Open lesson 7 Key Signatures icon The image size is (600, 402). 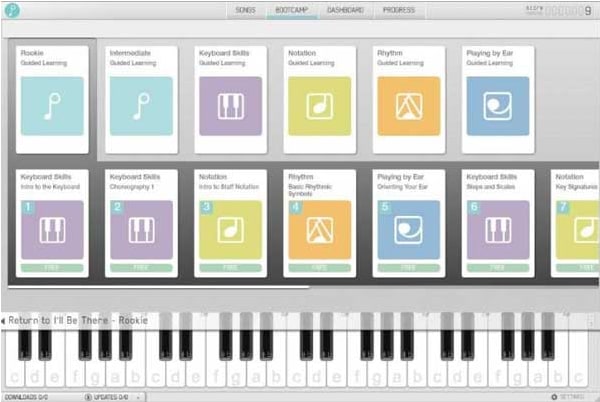pyautogui.click(x=577, y=230)
